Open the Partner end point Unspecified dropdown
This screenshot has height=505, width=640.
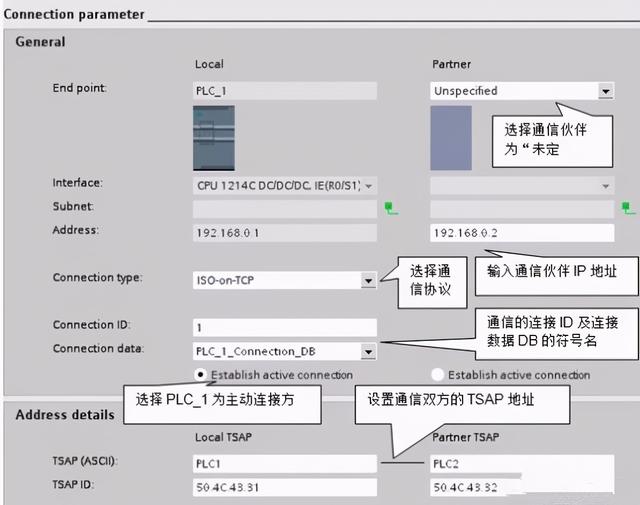coord(605,91)
